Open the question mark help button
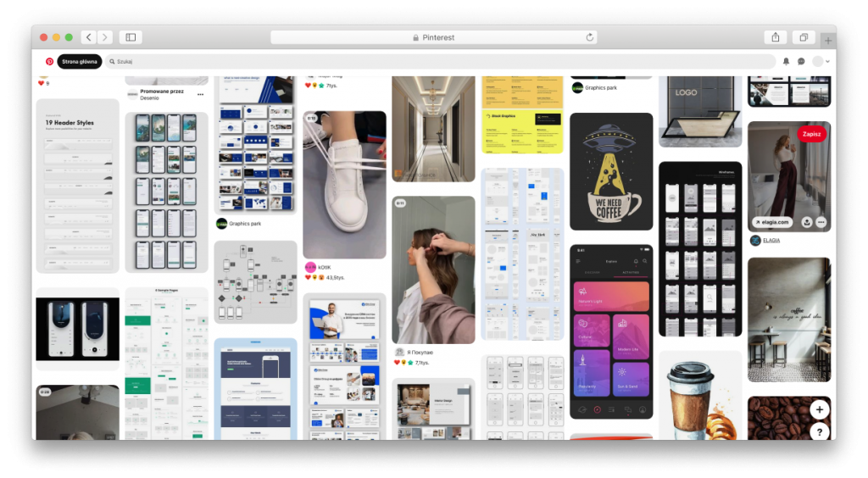The width and height of the screenshot is (868, 478). click(x=820, y=432)
